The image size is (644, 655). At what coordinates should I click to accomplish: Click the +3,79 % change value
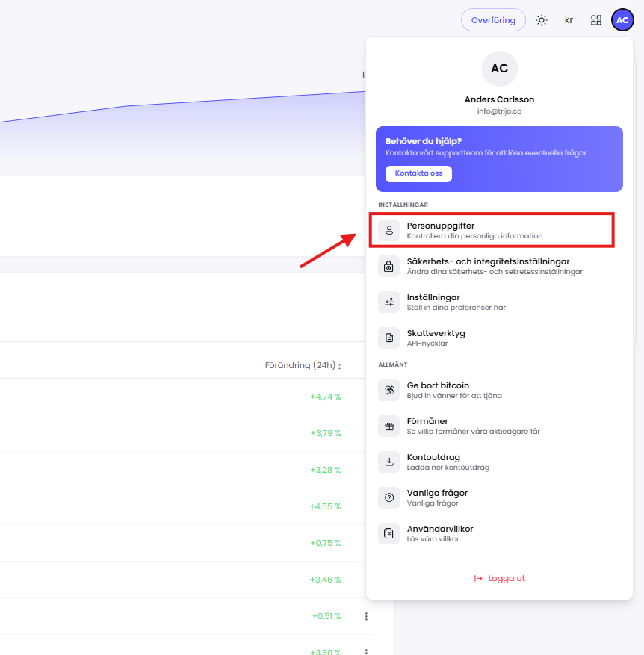click(326, 434)
